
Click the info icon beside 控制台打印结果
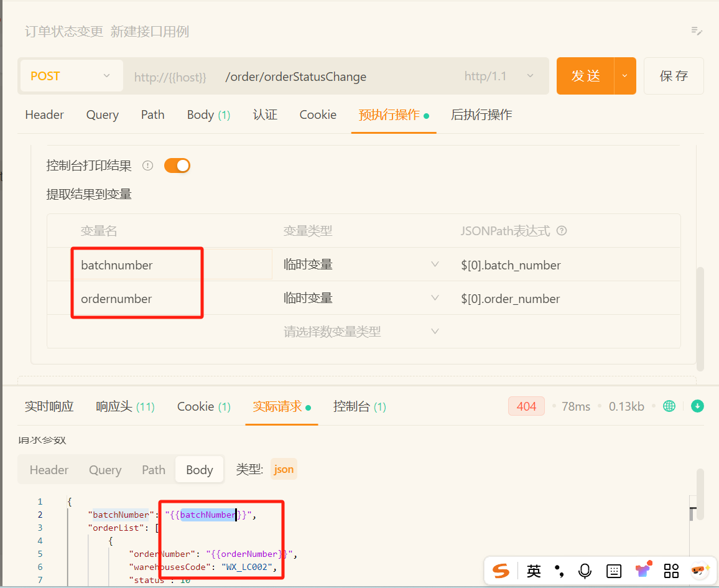147,166
